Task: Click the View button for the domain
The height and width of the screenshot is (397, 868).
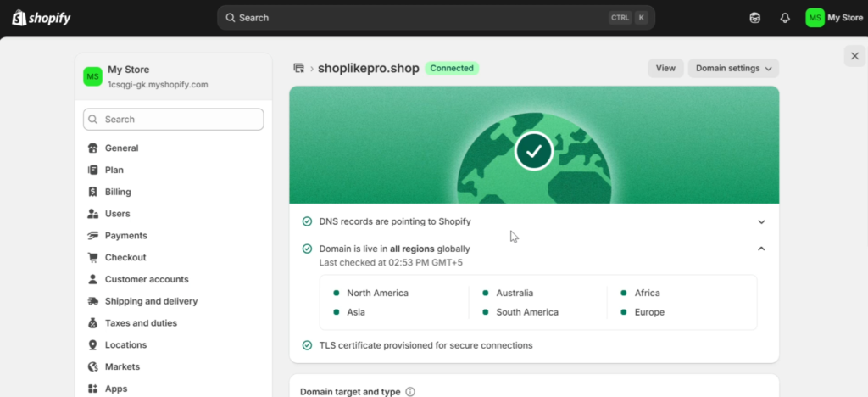Action: click(x=665, y=68)
